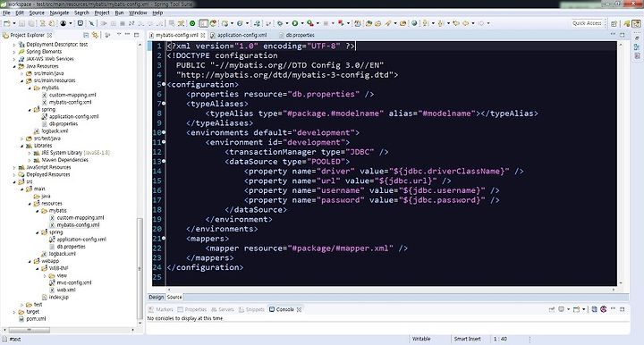Open the Project menu

102,13
